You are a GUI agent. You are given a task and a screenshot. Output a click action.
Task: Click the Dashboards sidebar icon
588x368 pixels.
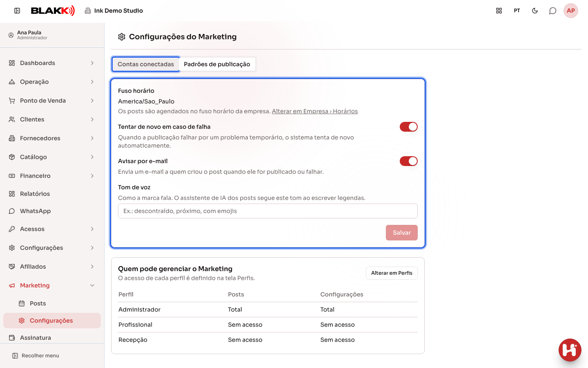pyautogui.click(x=12, y=63)
